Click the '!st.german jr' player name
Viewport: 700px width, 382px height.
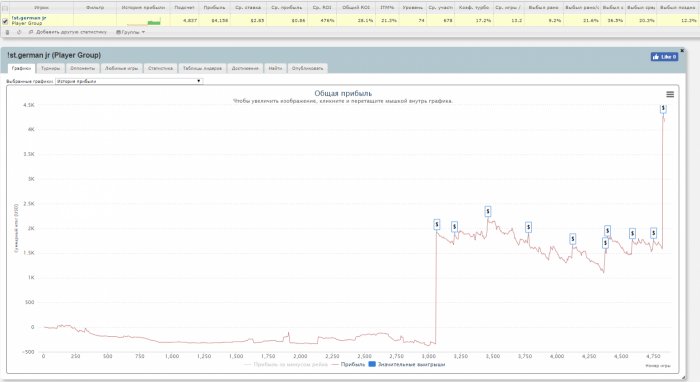29,18
